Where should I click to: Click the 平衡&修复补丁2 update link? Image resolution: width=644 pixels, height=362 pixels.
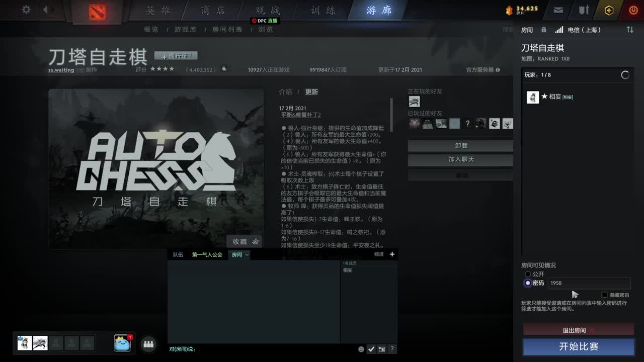pyautogui.click(x=301, y=115)
